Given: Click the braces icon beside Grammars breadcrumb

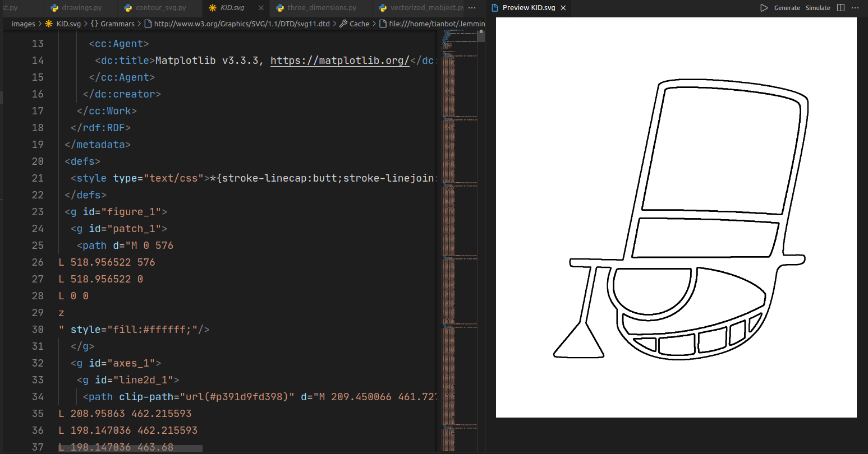Looking at the screenshot, I should (x=94, y=24).
